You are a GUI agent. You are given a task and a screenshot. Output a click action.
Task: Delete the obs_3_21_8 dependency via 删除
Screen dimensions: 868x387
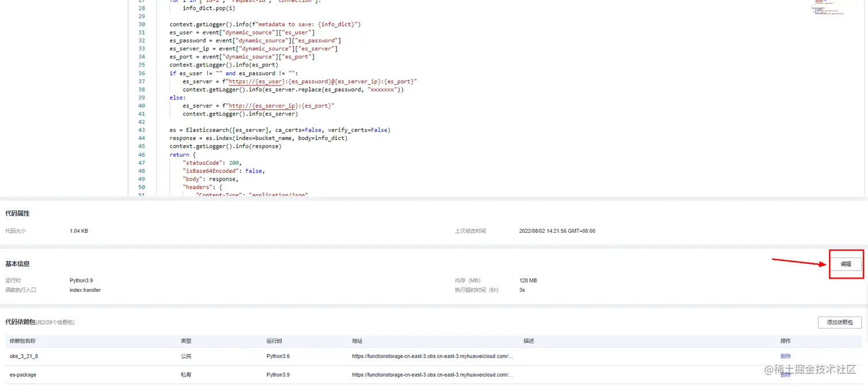pos(785,357)
